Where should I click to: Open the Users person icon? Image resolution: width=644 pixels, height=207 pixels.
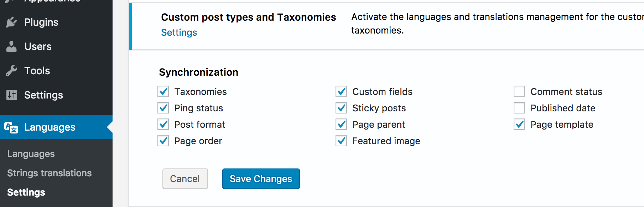point(12,46)
